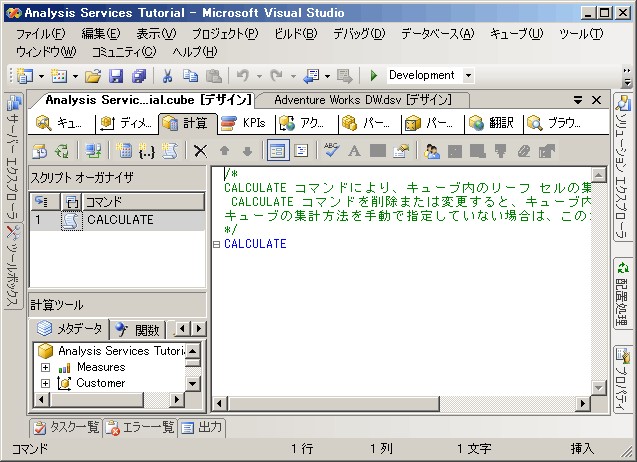Open the Redo history dropdown arrow

(x=293, y=76)
